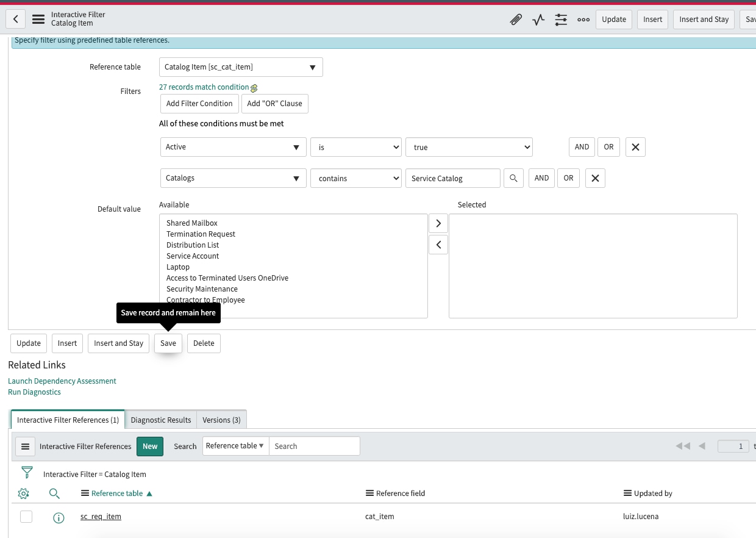Go to first page of list

(683, 447)
